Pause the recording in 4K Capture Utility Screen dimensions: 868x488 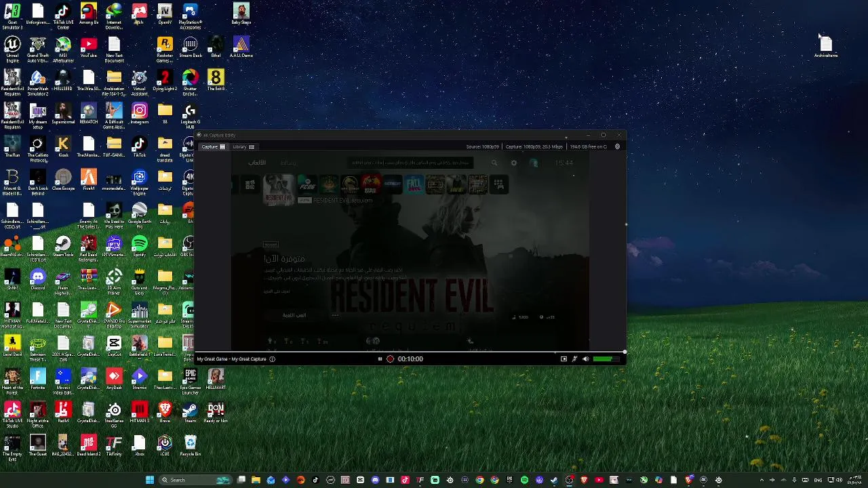coord(380,359)
